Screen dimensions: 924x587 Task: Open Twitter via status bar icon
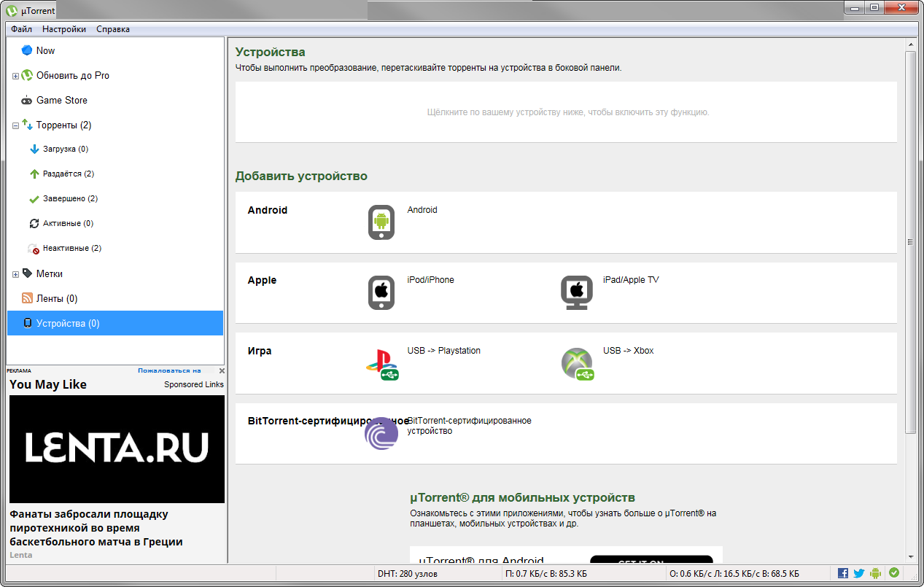[x=859, y=574]
